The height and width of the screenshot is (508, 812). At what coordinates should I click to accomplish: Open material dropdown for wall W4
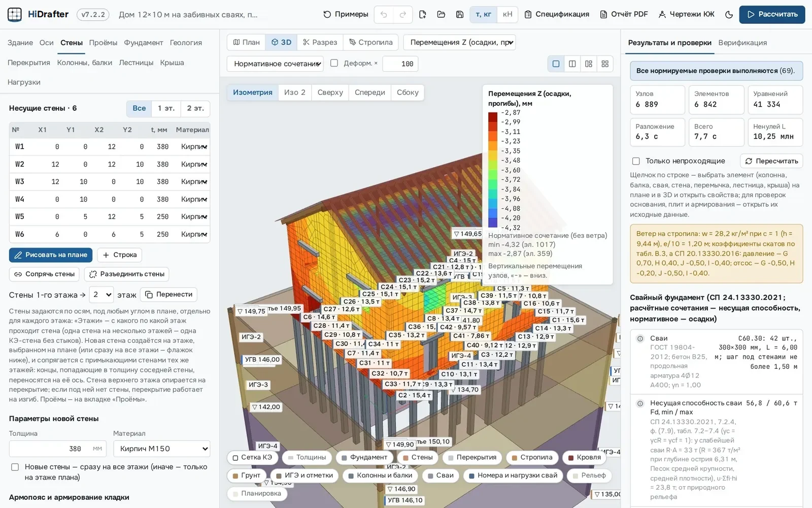click(194, 199)
